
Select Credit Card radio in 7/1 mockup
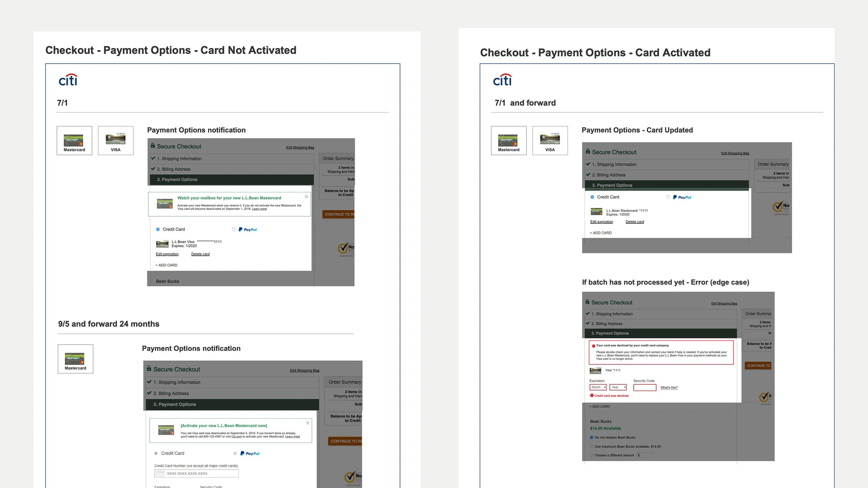pyautogui.click(x=158, y=229)
